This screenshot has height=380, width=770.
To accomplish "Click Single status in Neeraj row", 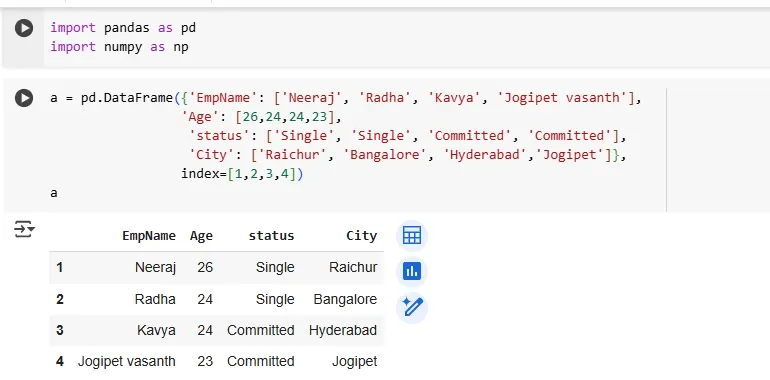I will pyautogui.click(x=275, y=268).
